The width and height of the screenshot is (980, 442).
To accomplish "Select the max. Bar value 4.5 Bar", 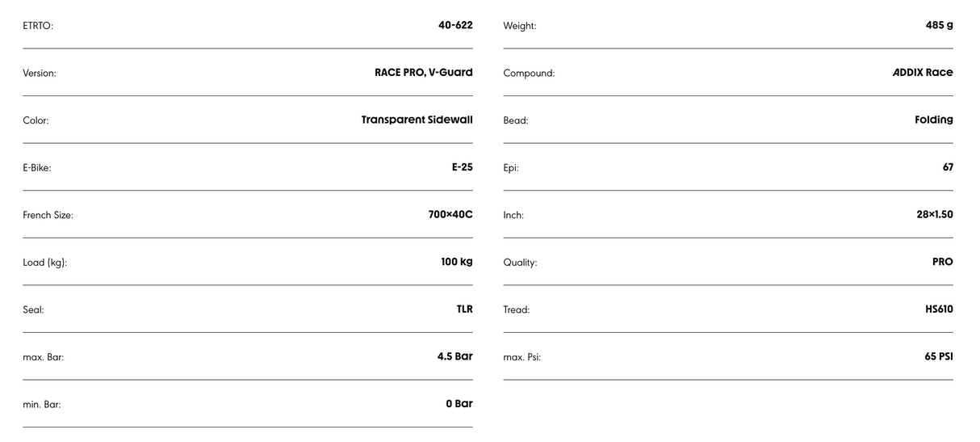I will click(454, 356).
